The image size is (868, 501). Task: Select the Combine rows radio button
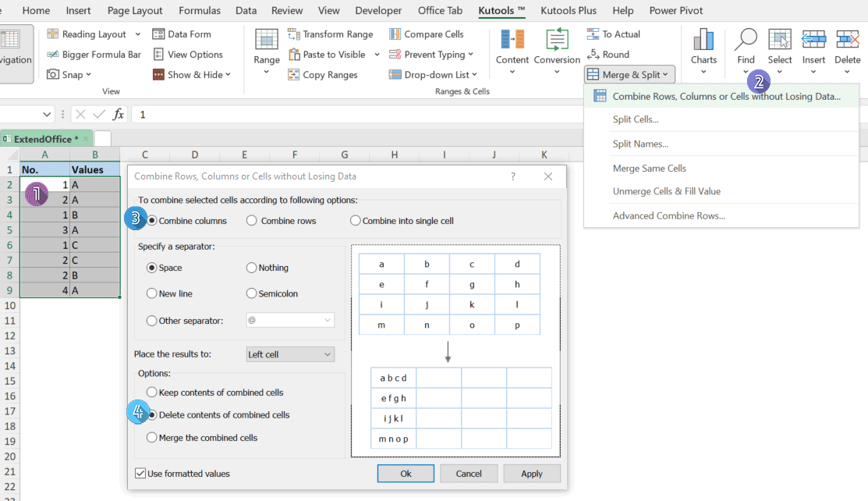coord(251,219)
